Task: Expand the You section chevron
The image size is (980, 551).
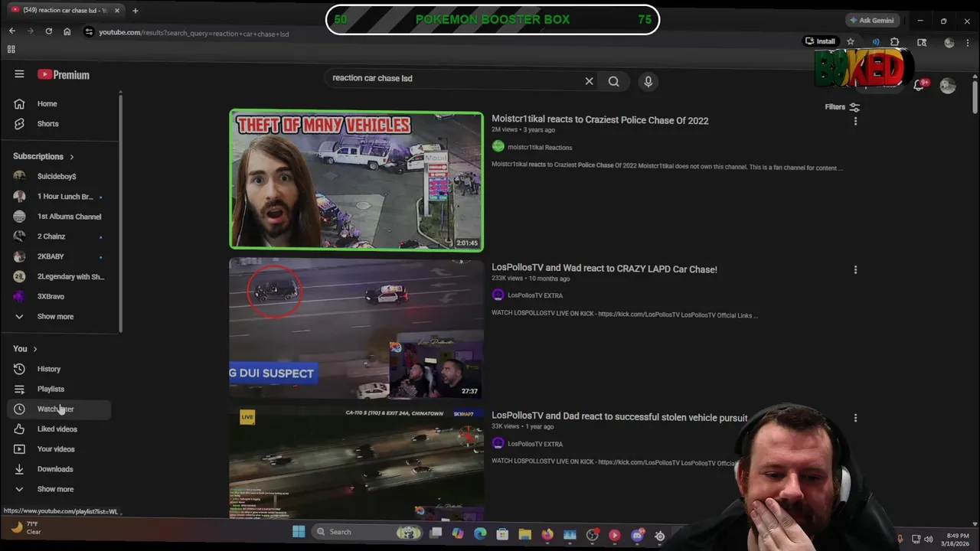Action: tap(34, 349)
